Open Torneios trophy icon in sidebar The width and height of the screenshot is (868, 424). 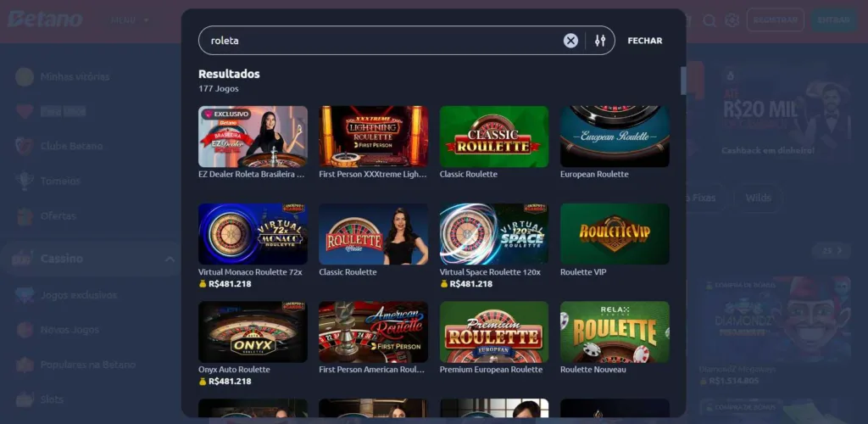(x=25, y=181)
